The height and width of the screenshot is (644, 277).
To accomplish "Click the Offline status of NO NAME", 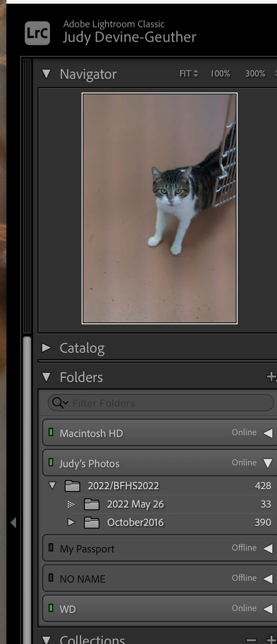I will 244,578.
